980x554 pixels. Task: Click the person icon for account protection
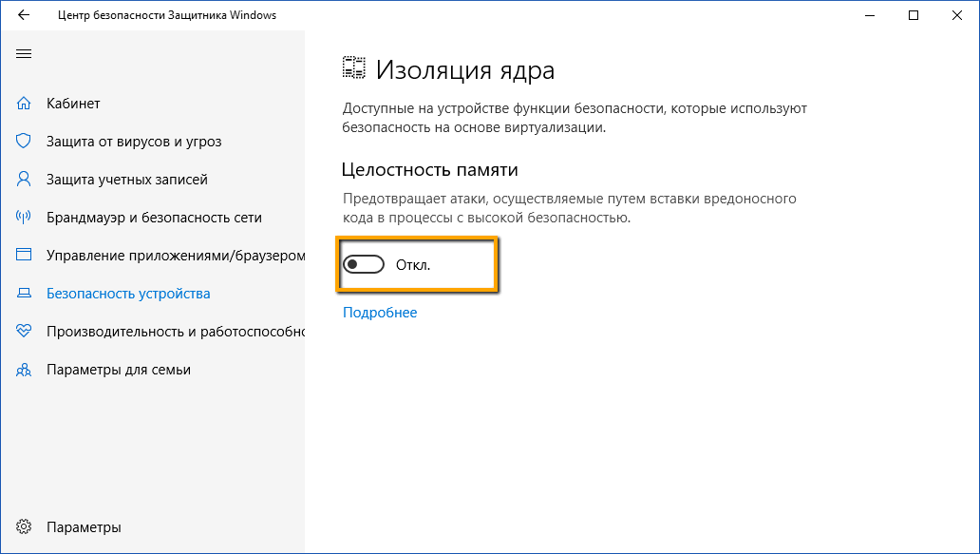[x=25, y=180]
